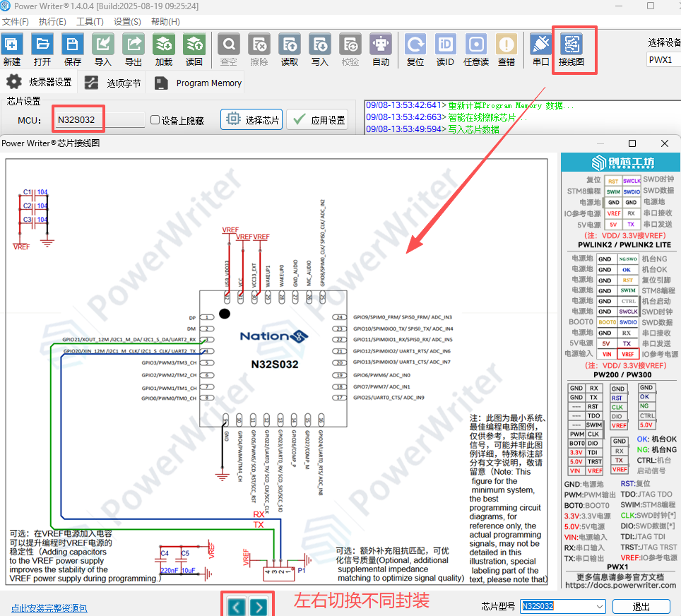
Task: Click the N32S032 chip label in diagram
Action: 275,364
